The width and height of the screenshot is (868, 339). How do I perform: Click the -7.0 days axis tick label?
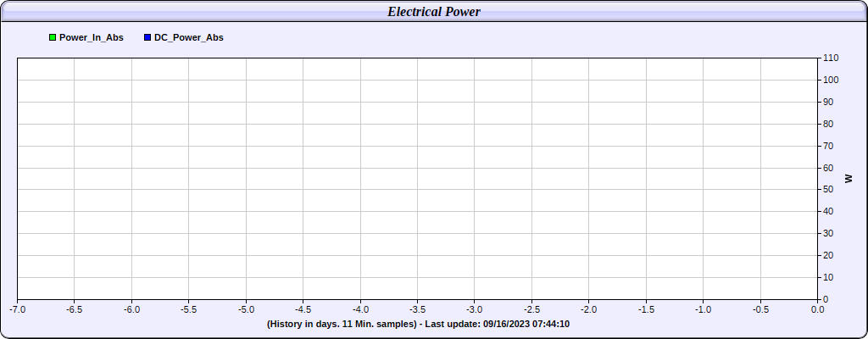(17, 309)
